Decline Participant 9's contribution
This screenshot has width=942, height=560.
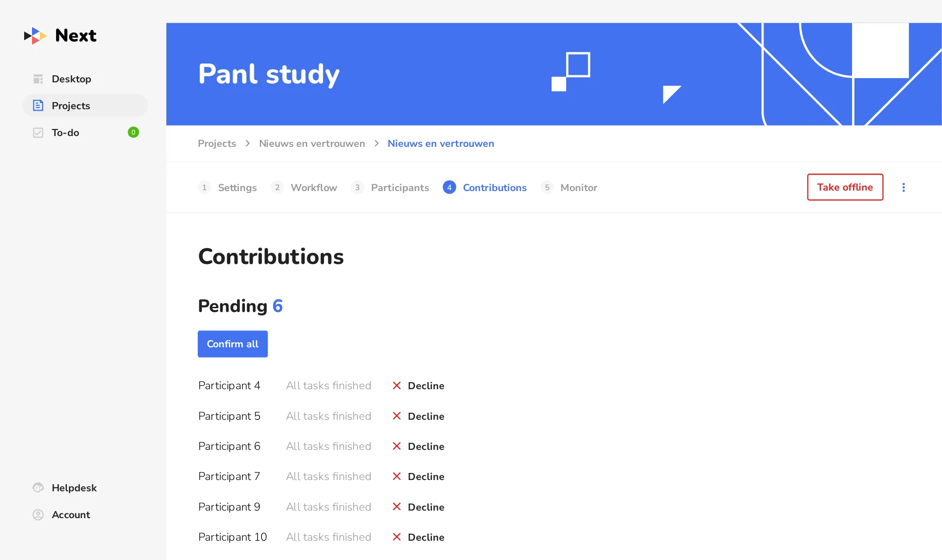coord(418,507)
